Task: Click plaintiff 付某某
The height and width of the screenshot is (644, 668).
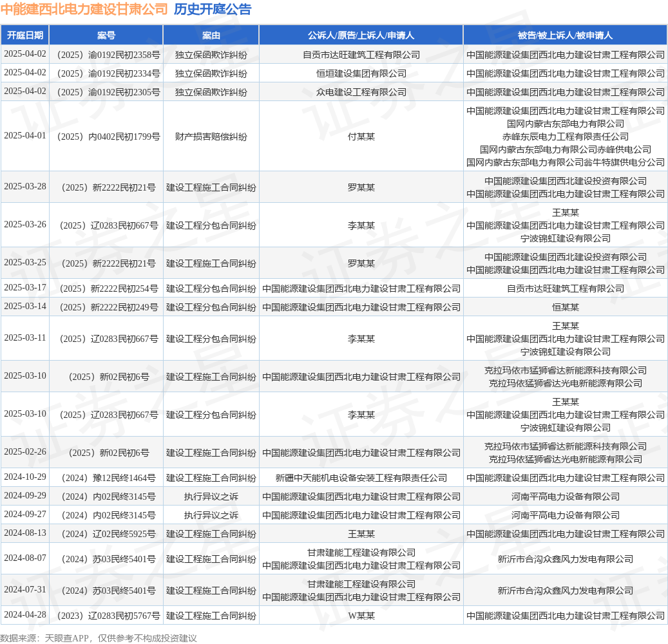Action: 361,137
